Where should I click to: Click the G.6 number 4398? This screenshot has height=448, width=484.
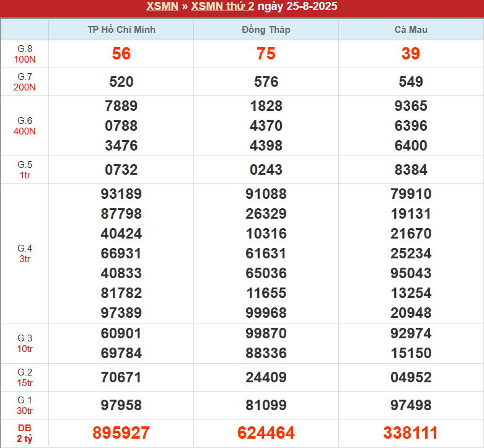coord(266,146)
